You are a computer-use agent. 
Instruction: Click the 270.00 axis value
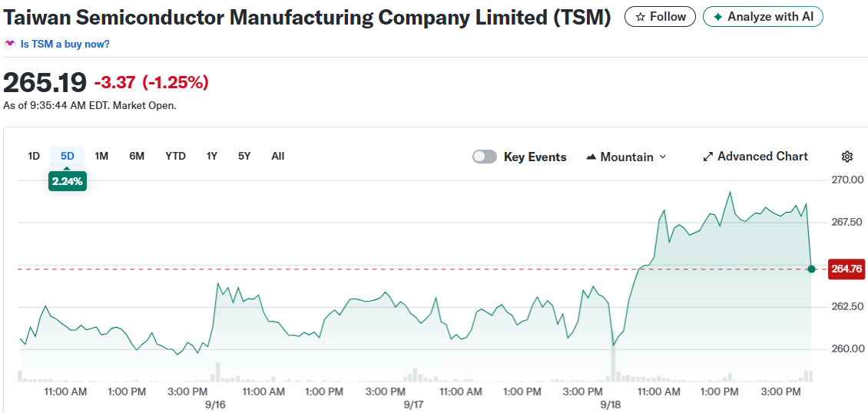pos(847,180)
